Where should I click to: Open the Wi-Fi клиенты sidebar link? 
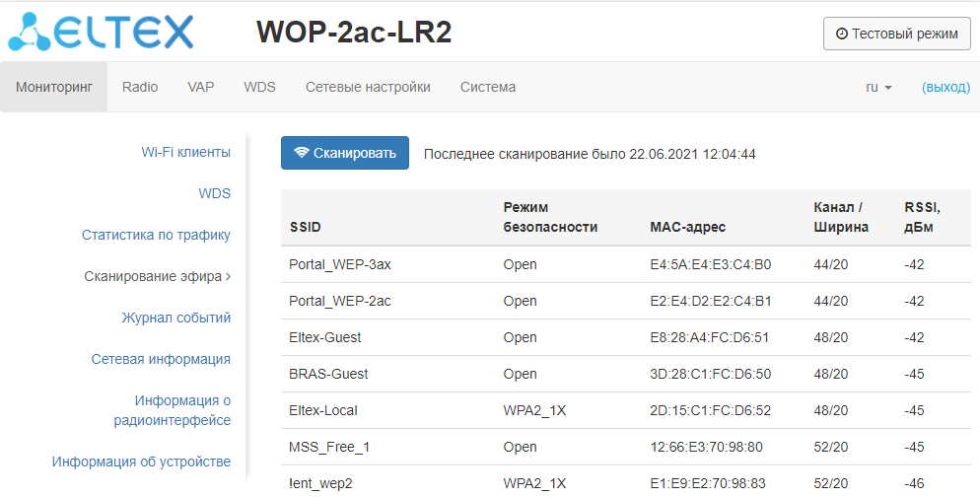click(186, 152)
